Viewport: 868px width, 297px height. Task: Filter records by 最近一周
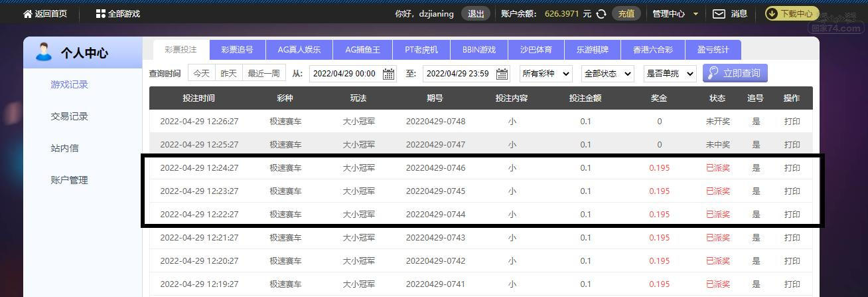click(x=264, y=74)
